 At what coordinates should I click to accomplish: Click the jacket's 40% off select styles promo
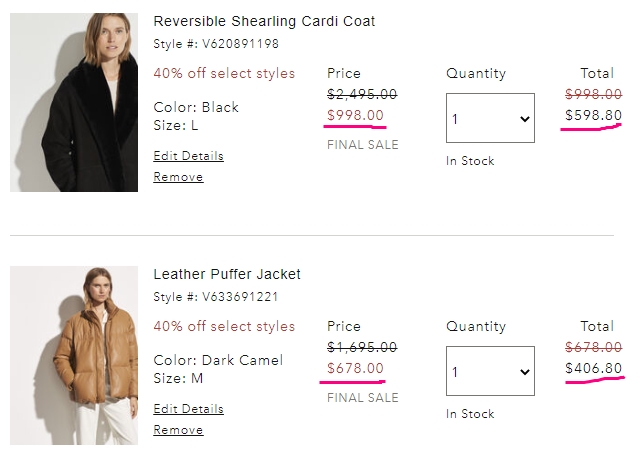(x=224, y=326)
